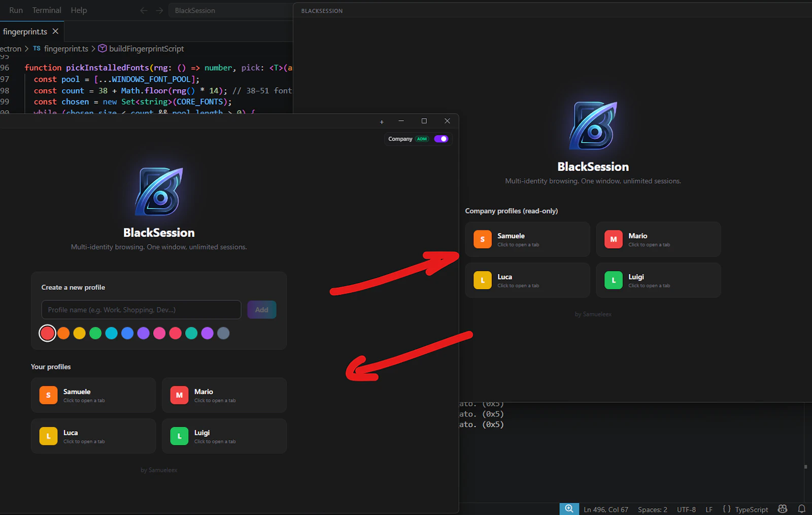Click the BlackSession command center search box
Image resolution: width=812 pixels, height=515 pixels.
231,10
